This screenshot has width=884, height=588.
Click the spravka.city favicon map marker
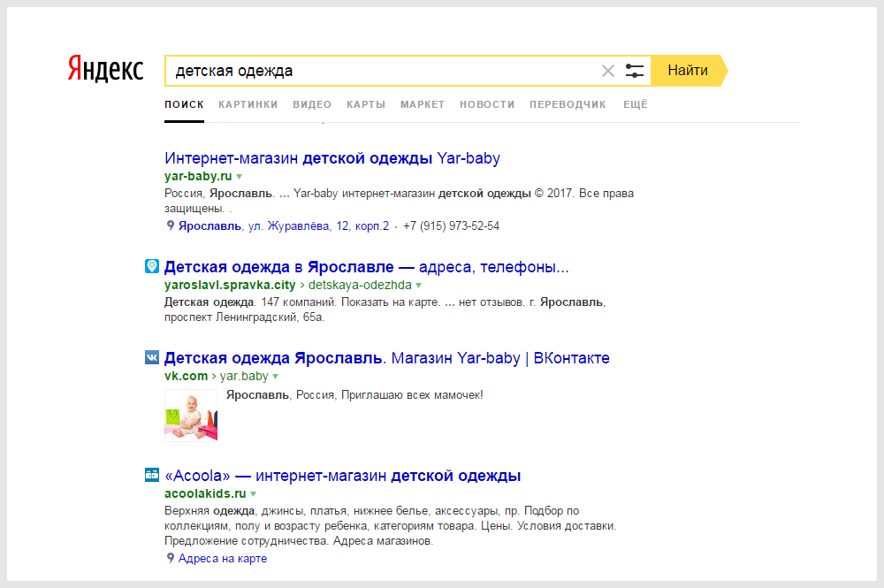pos(152,266)
